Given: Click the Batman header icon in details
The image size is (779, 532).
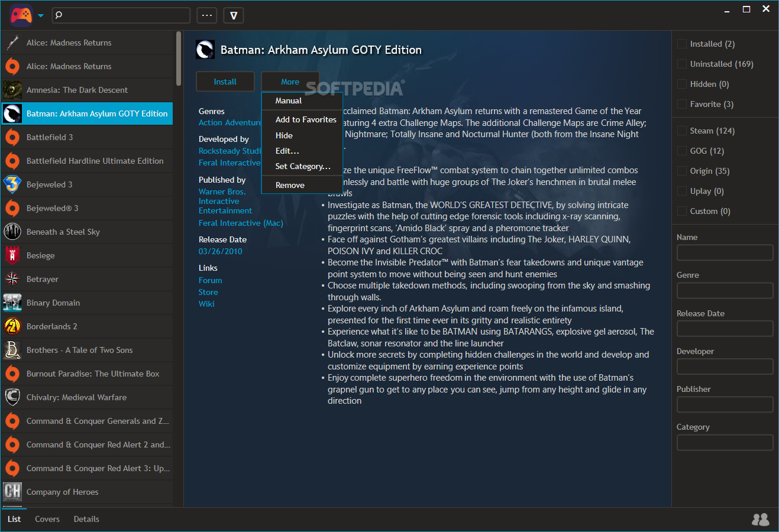Looking at the screenshot, I should [205, 50].
